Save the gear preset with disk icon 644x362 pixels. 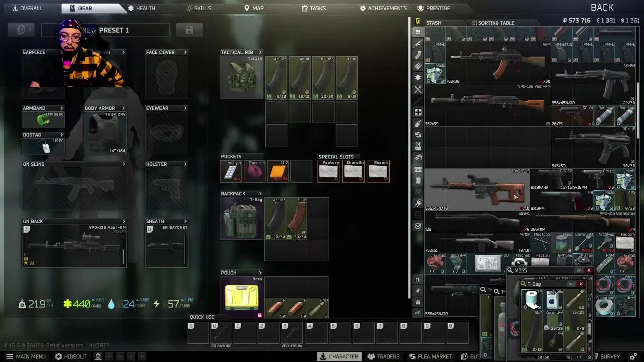pos(189,30)
